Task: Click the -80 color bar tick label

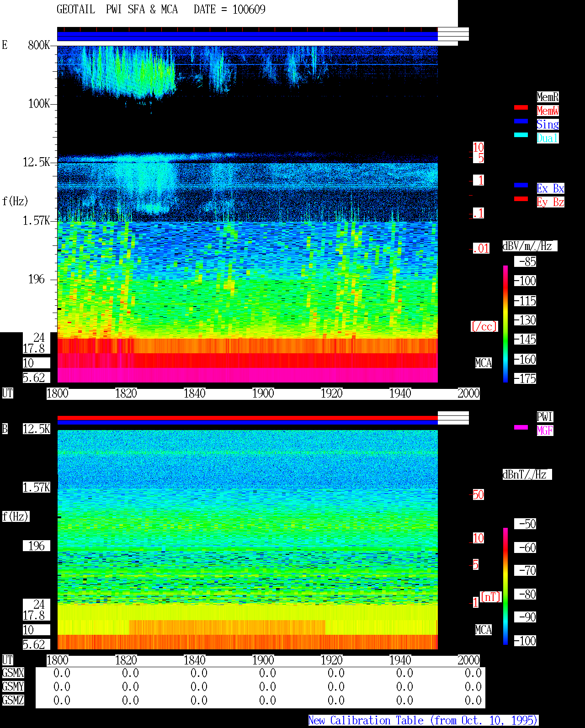Action: [x=525, y=594]
